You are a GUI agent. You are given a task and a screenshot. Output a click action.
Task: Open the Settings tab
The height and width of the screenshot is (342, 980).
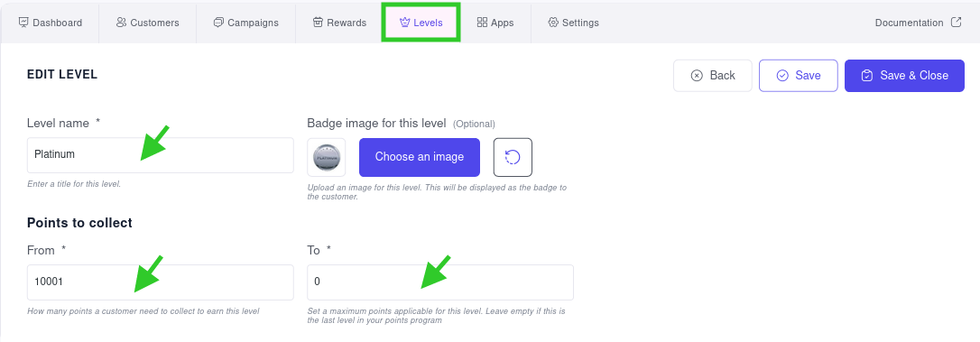pyautogui.click(x=573, y=23)
